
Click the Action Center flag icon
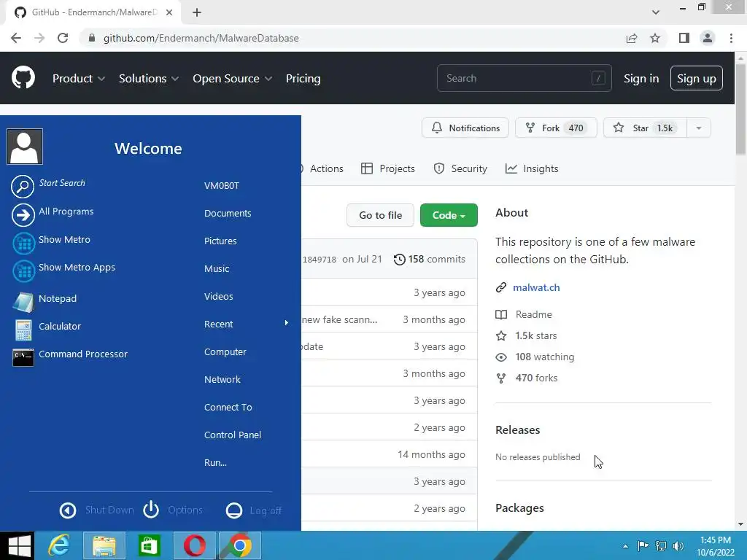[643, 545]
